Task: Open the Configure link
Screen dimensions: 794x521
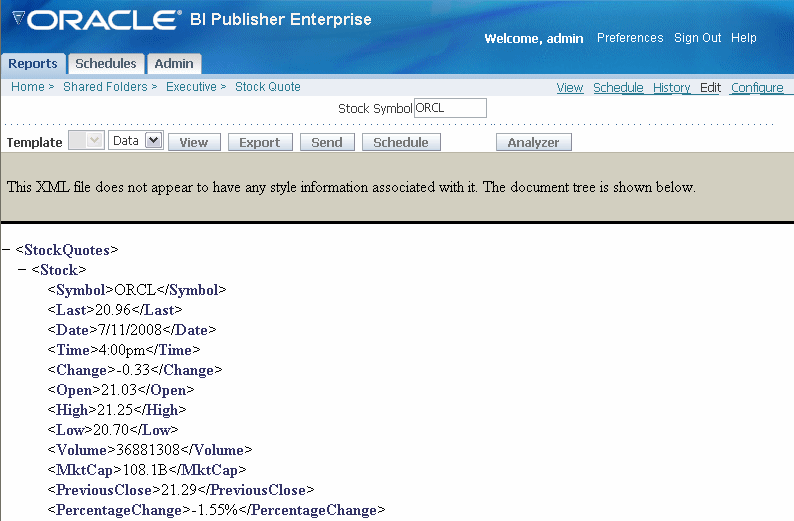Action: pyautogui.click(x=756, y=88)
